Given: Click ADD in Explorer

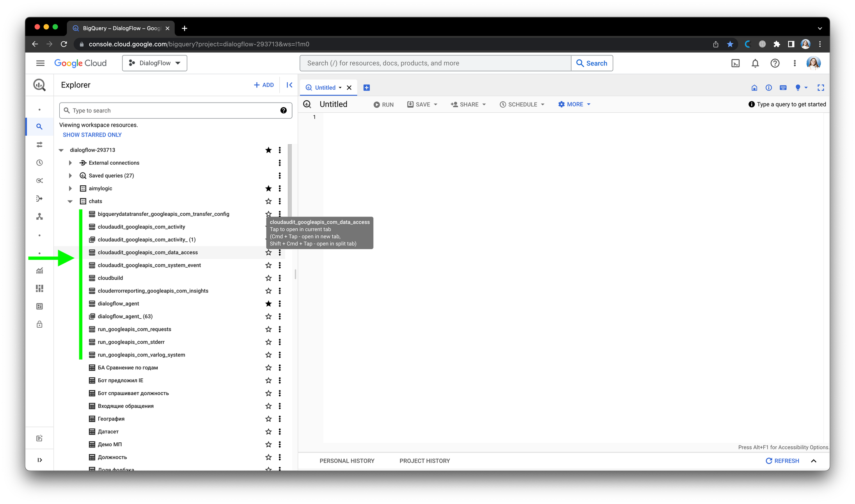Looking at the screenshot, I should pyautogui.click(x=264, y=85).
